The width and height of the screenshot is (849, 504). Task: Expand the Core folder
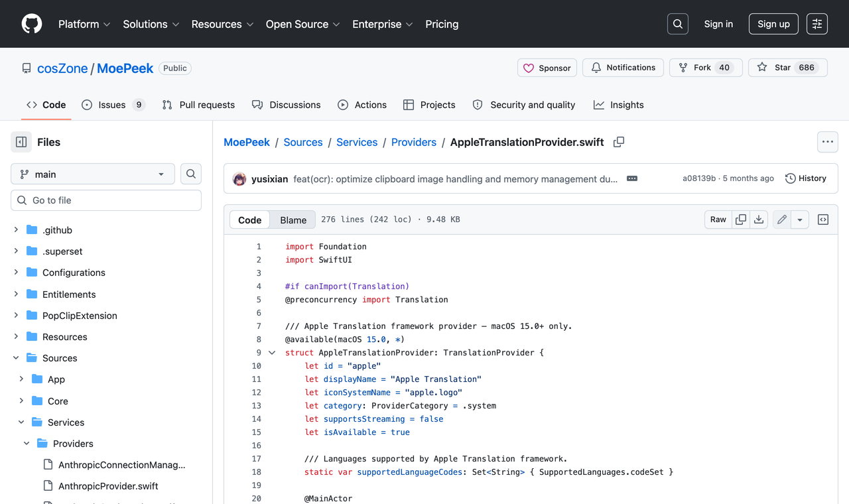[x=21, y=401]
